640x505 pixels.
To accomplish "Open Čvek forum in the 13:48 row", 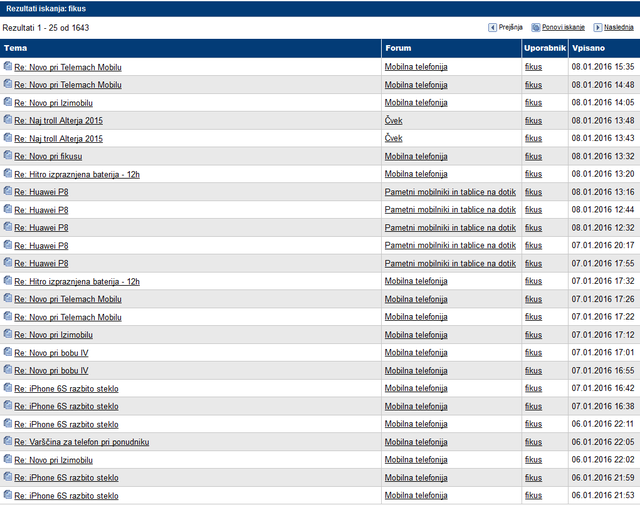I will point(393,120).
